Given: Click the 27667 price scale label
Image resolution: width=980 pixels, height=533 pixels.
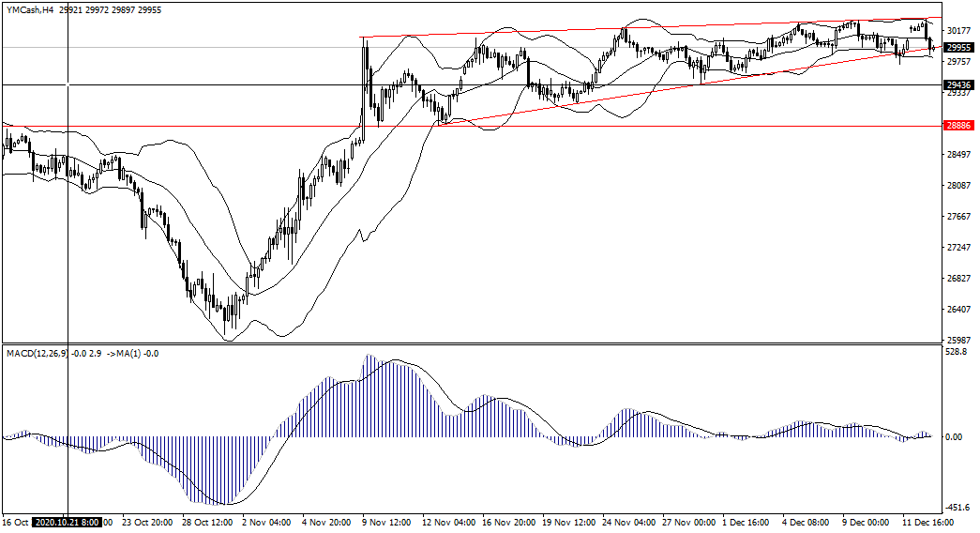Looking at the screenshot, I should [958, 217].
